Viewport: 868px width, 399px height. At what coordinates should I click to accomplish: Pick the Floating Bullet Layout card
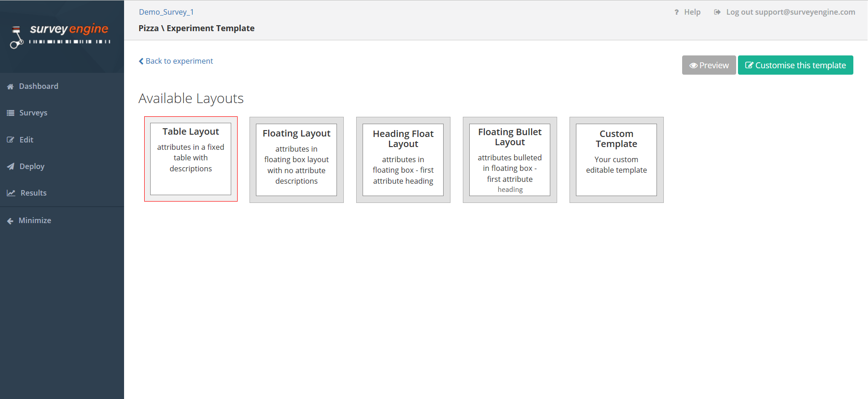click(510, 159)
